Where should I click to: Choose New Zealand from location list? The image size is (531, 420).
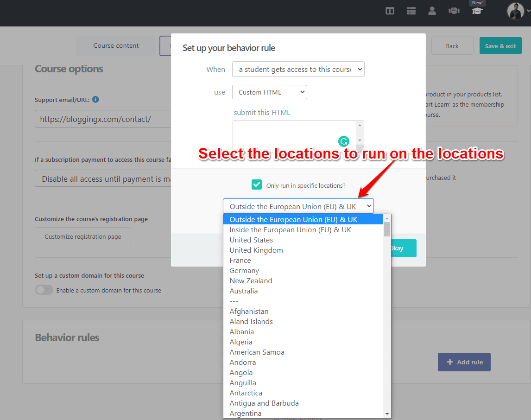click(303, 280)
